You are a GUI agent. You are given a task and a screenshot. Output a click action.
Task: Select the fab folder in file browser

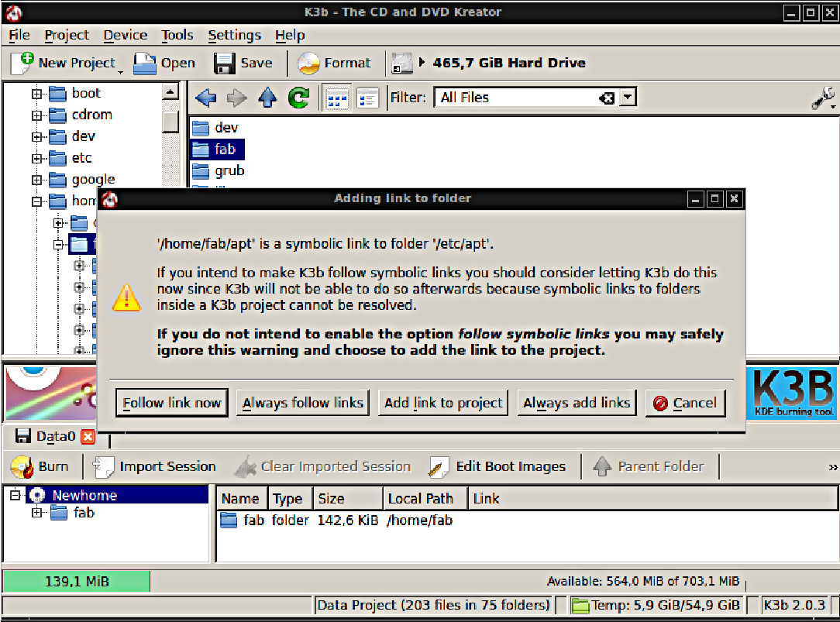coord(218,149)
